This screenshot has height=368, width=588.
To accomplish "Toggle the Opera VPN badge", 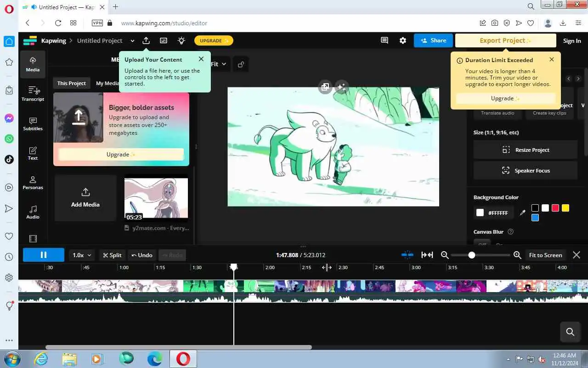I will tap(97, 23).
